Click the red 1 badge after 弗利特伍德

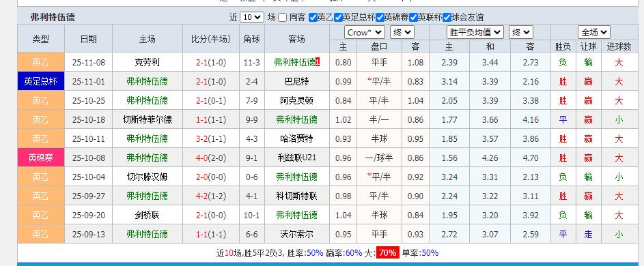pos(318,62)
